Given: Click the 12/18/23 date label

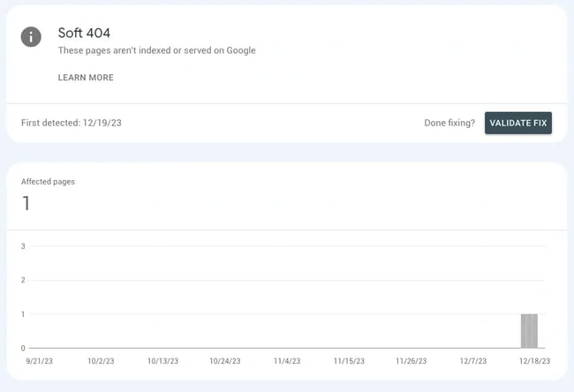Looking at the screenshot, I should [x=534, y=360].
